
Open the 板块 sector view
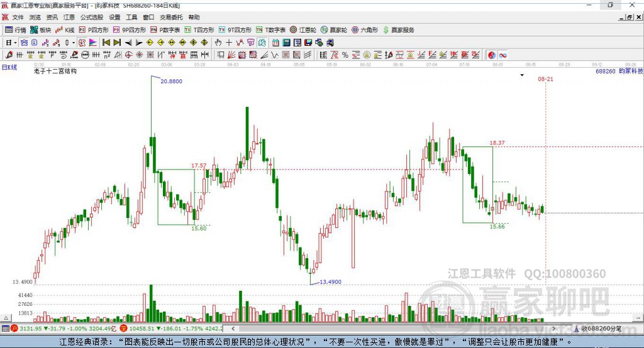coord(40,30)
